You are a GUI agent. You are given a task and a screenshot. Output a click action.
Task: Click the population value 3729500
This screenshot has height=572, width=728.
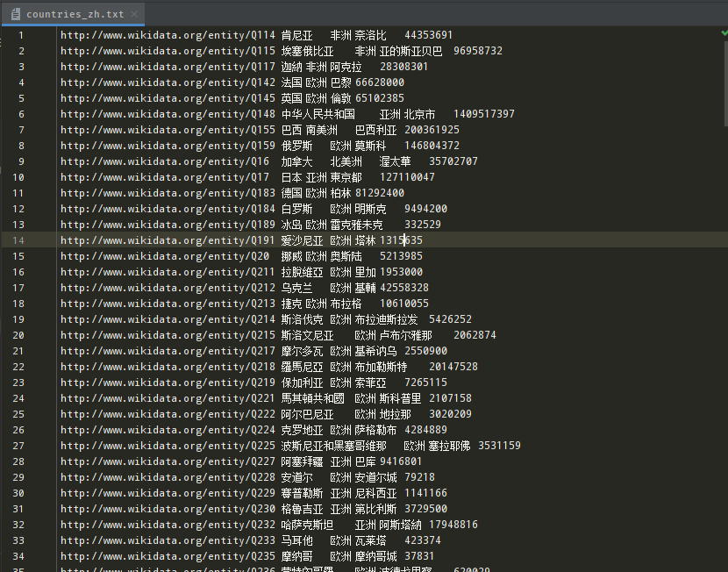425,509
